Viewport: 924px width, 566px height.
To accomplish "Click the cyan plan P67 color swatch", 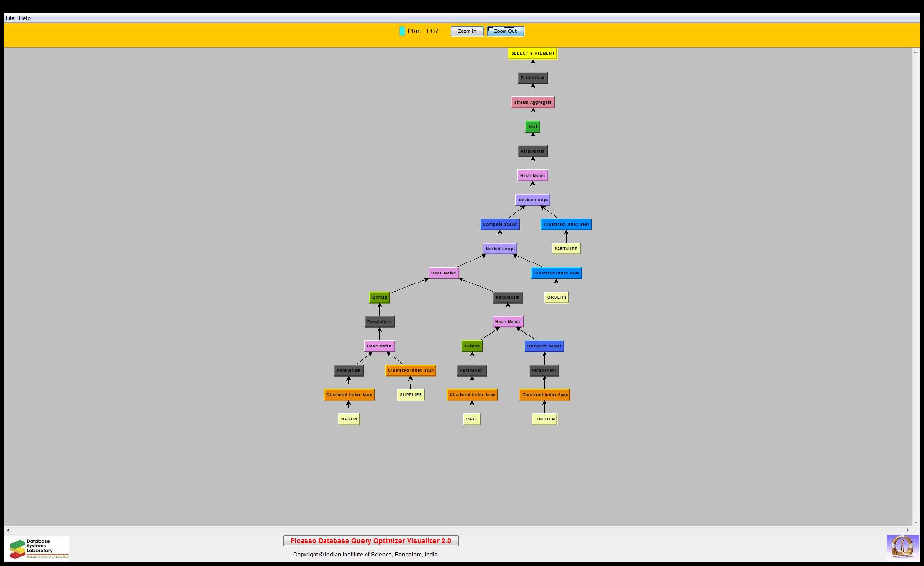I will 402,31.
